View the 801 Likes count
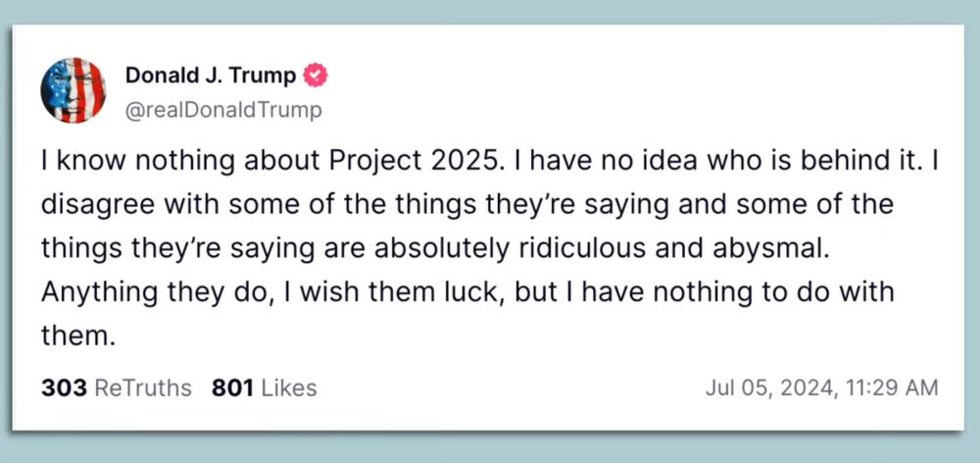980x463 pixels. pos(265,387)
